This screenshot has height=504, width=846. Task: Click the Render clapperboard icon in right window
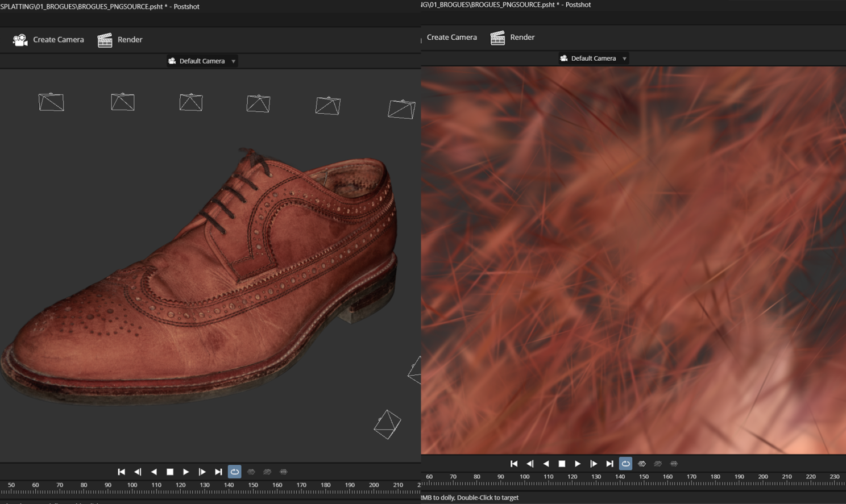tap(497, 38)
